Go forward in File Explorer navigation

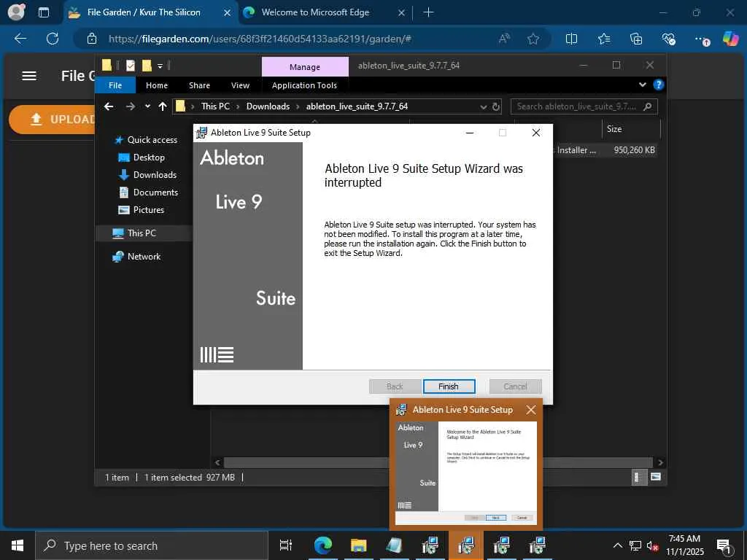click(130, 106)
